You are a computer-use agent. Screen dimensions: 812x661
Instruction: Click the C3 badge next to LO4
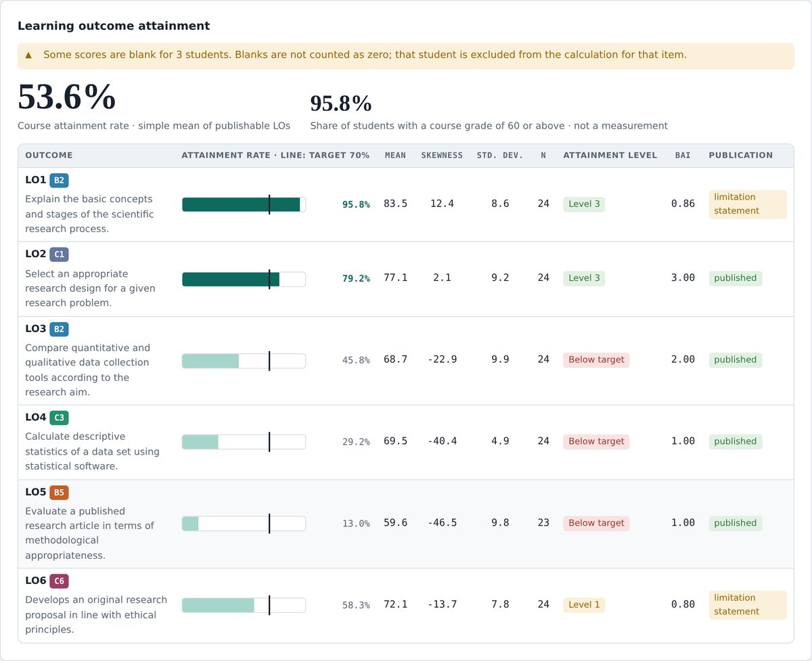60,417
